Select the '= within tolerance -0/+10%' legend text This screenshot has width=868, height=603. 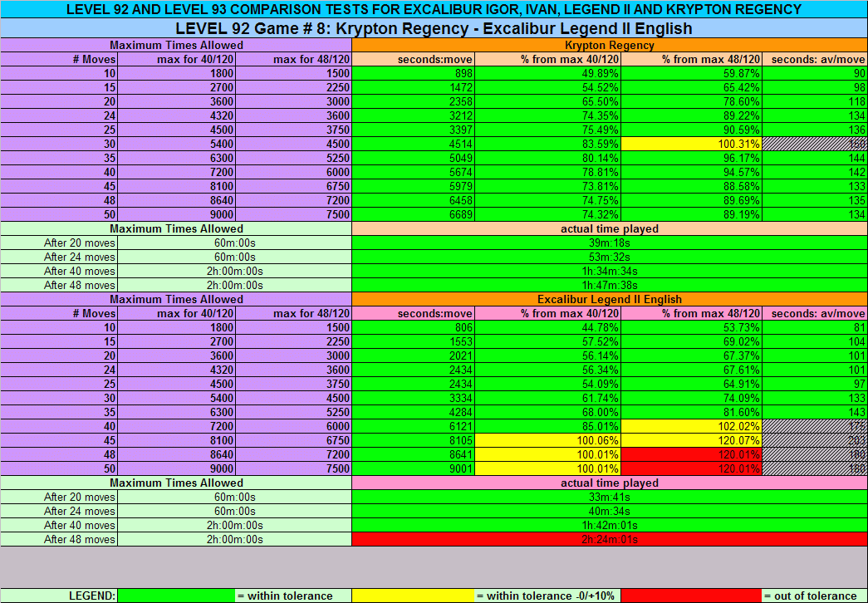pyautogui.click(x=547, y=596)
